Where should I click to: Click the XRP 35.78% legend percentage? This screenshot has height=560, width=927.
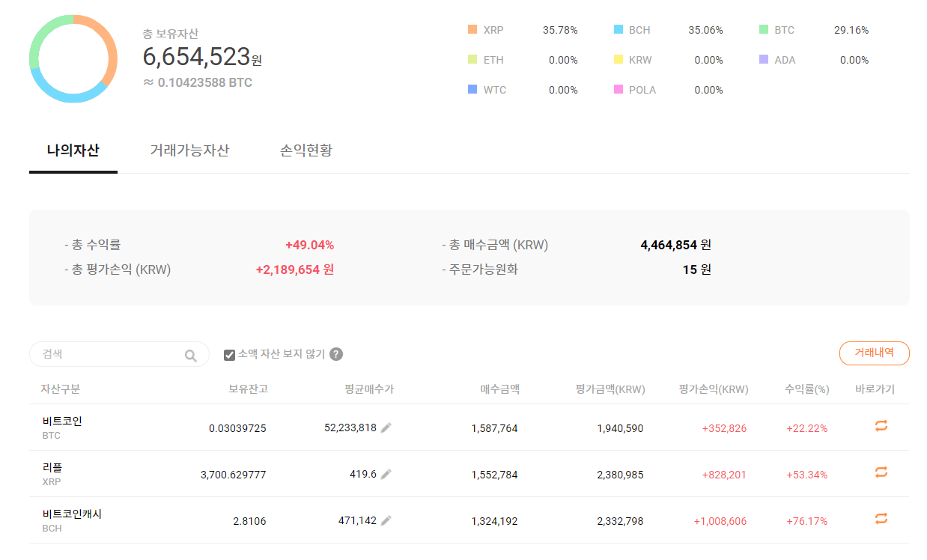click(560, 30)
